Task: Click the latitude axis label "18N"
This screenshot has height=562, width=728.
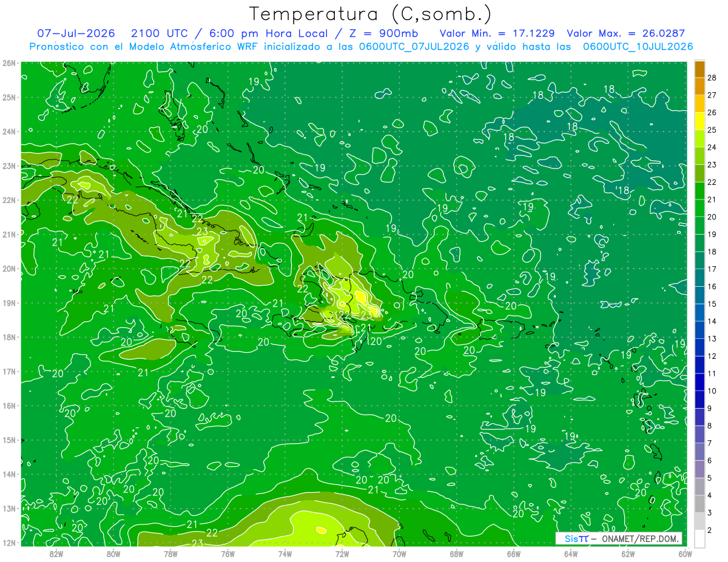Action: pos(8,337)
